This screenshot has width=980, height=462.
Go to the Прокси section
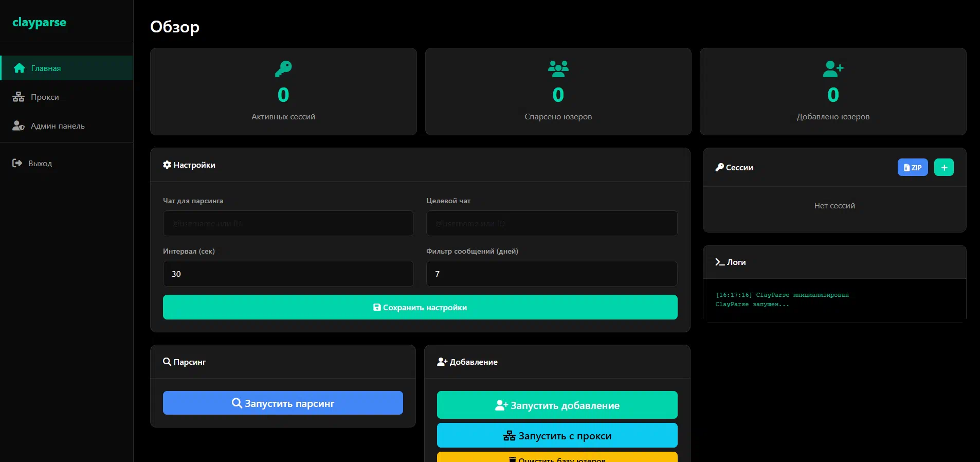tap(44, 97)
